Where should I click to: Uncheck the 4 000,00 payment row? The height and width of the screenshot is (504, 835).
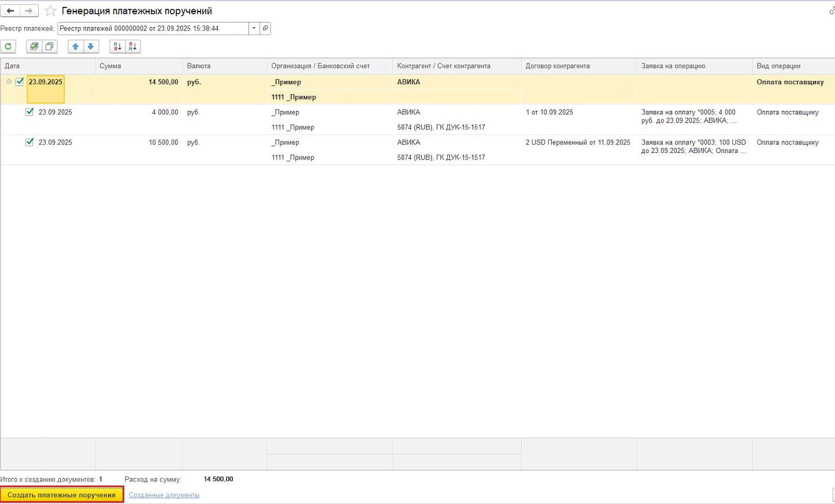(29, 112)
